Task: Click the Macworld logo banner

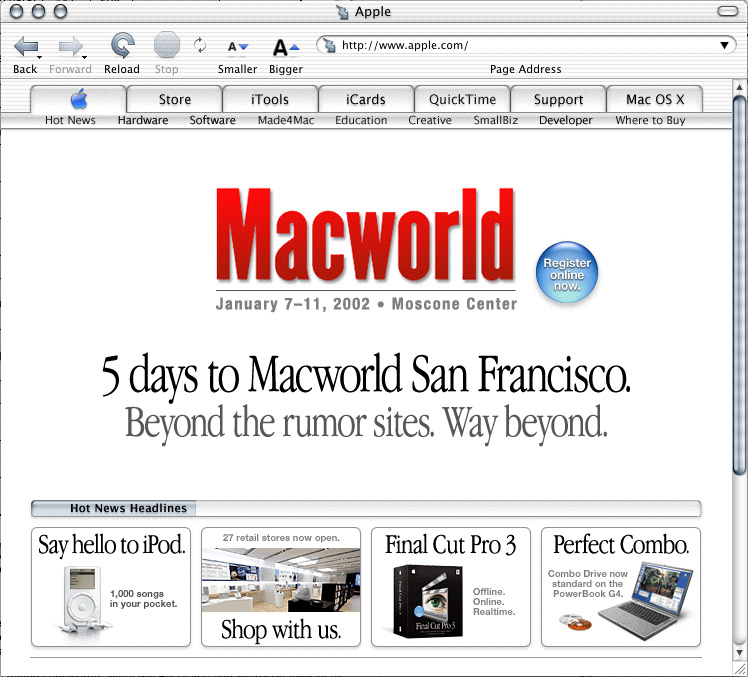Action: 365,234
